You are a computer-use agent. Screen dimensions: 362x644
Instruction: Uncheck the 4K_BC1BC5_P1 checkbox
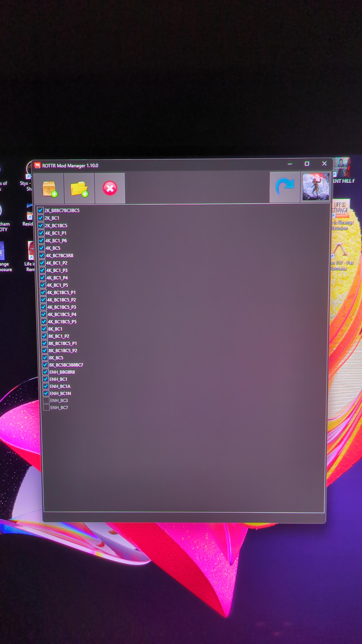(43, 292)
